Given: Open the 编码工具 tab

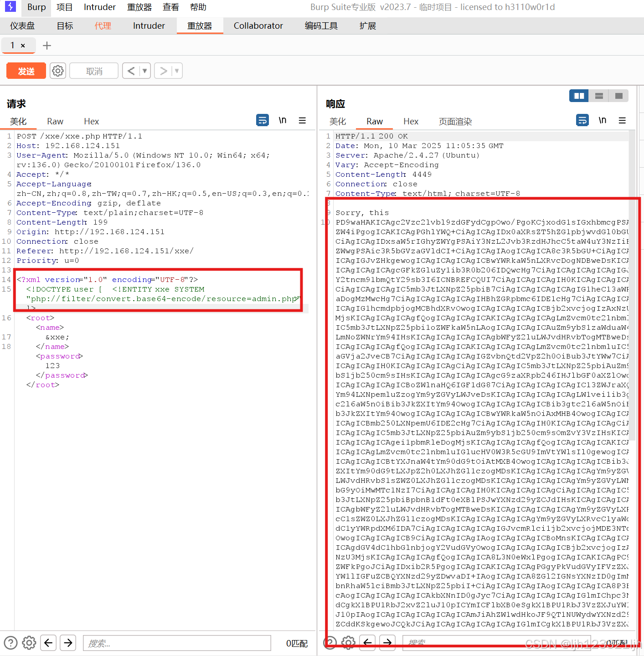Looking at the screenshot, I should click(321, 26).
